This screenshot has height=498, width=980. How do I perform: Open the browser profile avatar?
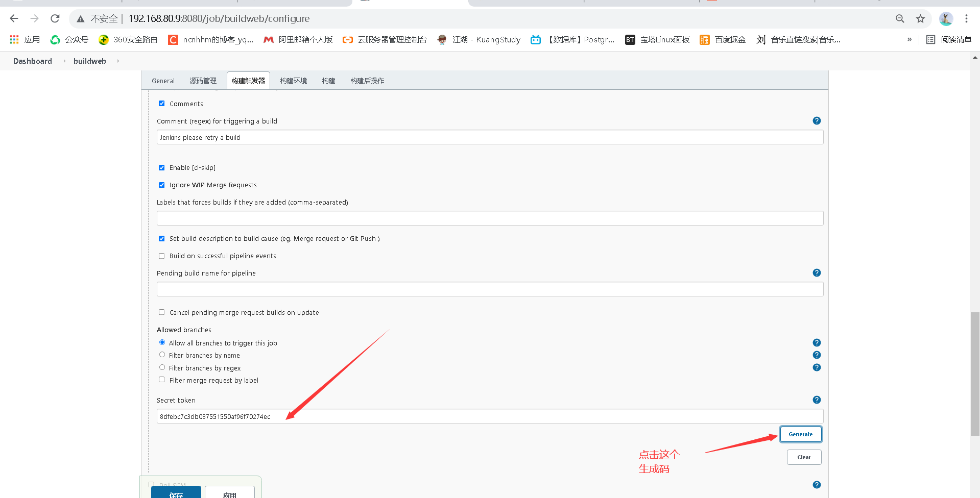946,18
